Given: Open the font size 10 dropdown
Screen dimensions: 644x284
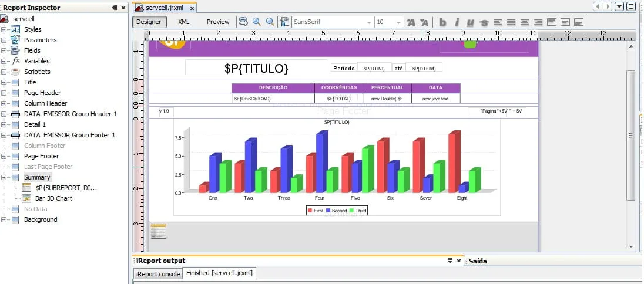Looking at the screenshot, I should 390,22.
